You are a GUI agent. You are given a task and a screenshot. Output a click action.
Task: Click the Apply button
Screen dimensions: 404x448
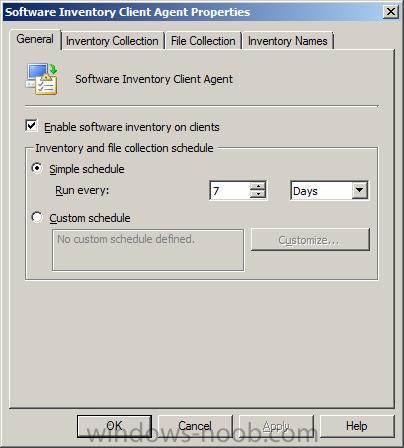(276, 426)
